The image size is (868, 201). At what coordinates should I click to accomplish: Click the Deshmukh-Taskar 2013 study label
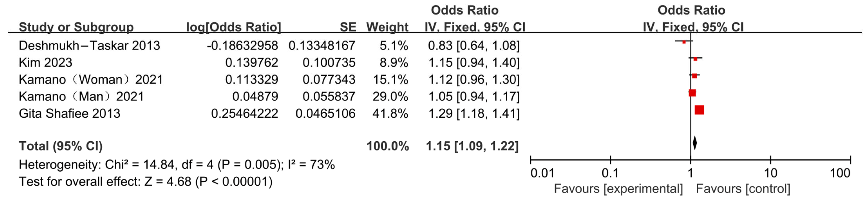[x=89, y=45]
